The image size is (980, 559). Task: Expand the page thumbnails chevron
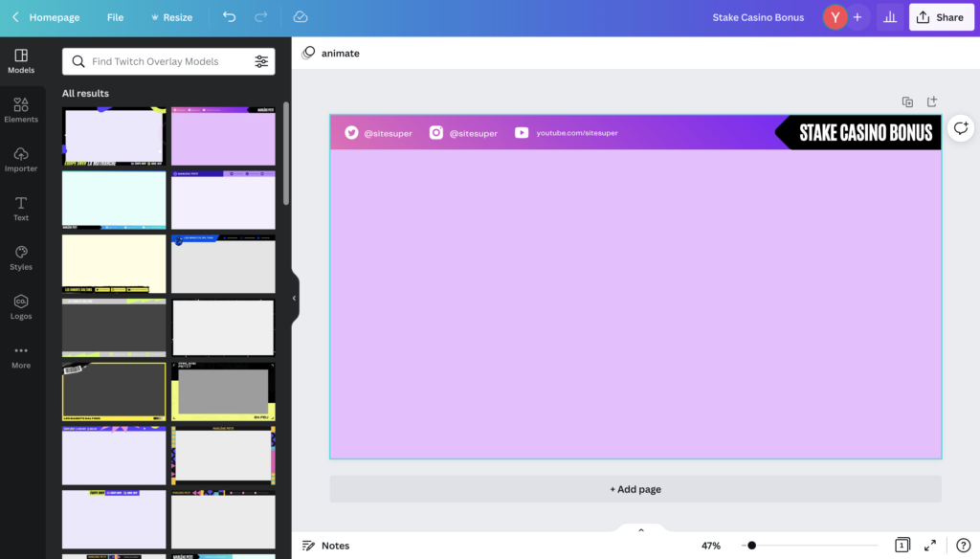coord(640,530)
